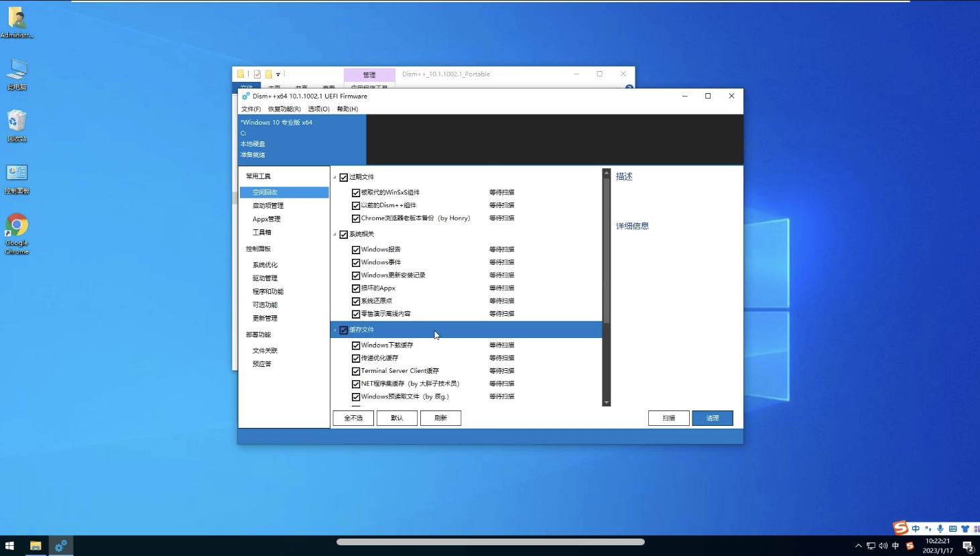980x556 pixels.
Task: Open the 控制面板 desktop icon
Action: 17,178
